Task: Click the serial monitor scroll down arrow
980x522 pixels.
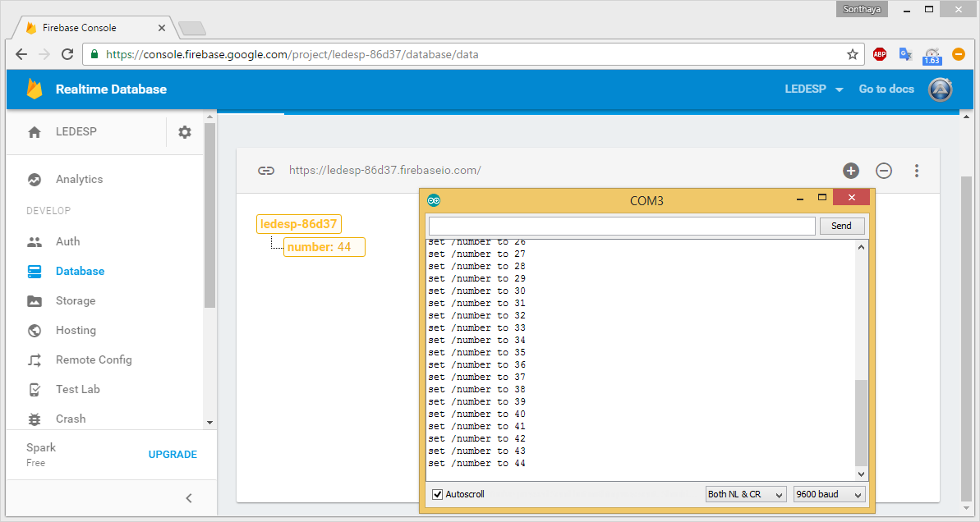Action: 861,474
